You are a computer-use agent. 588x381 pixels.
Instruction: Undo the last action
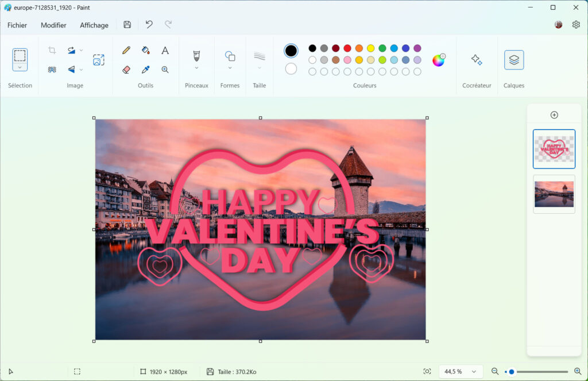[149, 25]
